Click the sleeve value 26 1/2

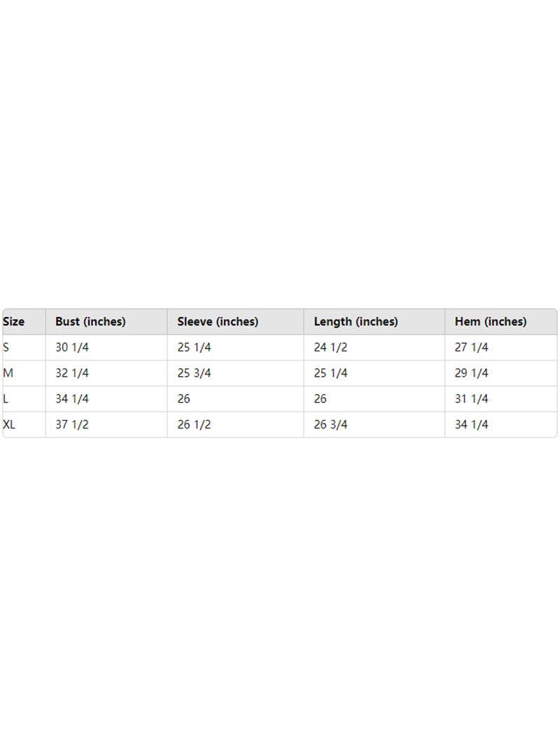(x=194, y=425)
